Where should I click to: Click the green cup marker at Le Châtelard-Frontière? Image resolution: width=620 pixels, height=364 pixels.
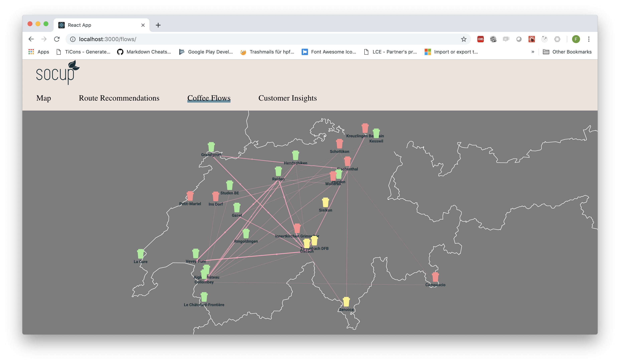pos(204,297)
